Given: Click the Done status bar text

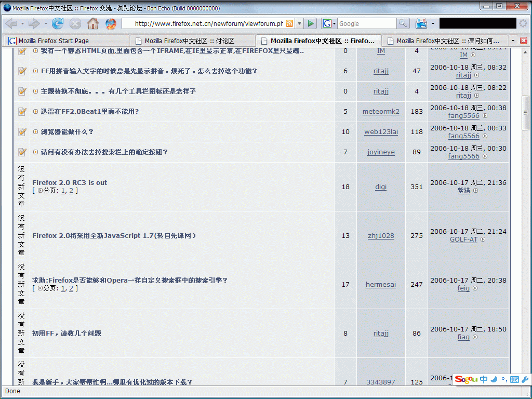Looking at the screenshot, I should 12,391.
